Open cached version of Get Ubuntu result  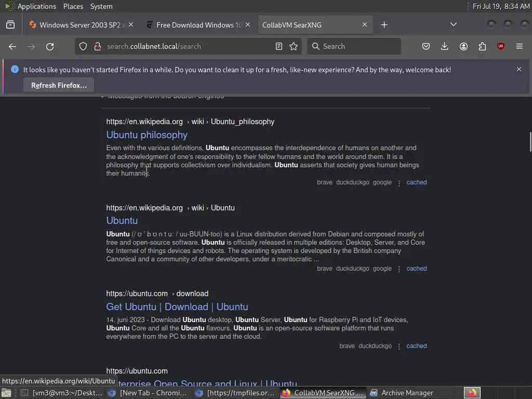417,345
